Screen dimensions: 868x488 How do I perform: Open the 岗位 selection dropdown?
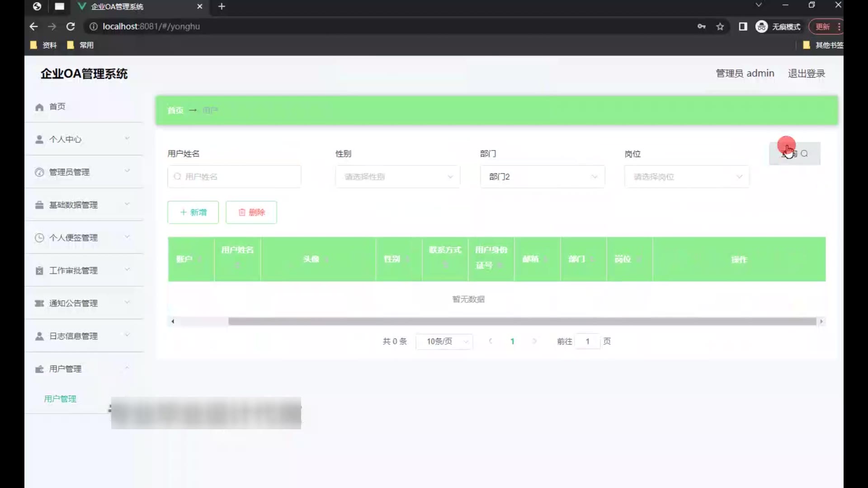click(687, 177)
